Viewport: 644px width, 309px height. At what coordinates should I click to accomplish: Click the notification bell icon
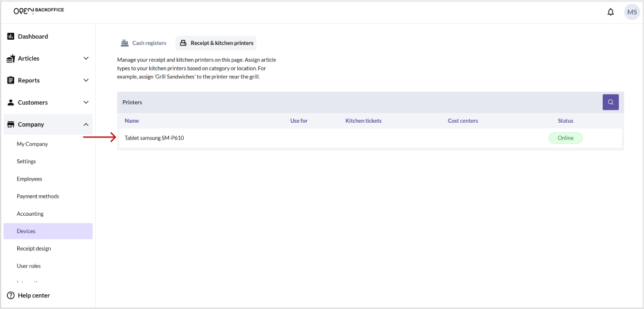pos(611,12)
